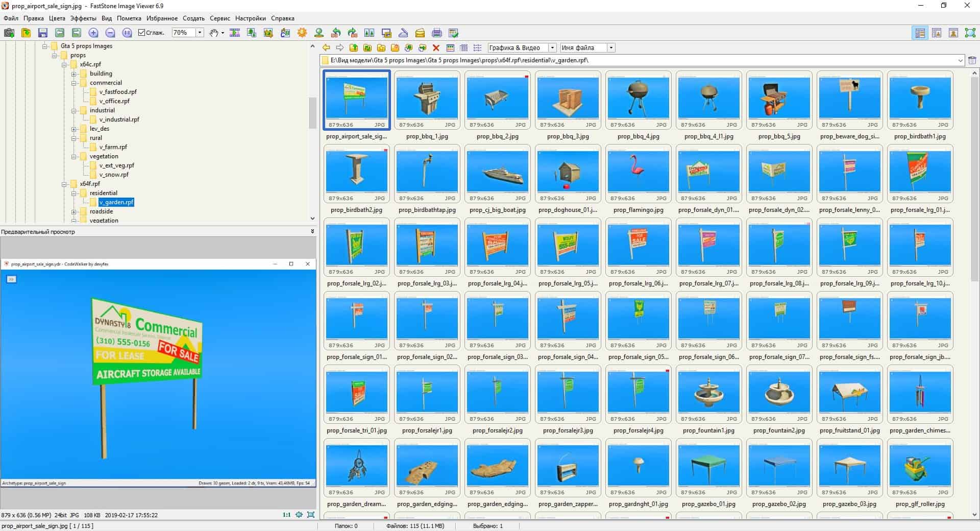Click the printer icon in the toolbar
980x531 pixels.
(436, 33)
